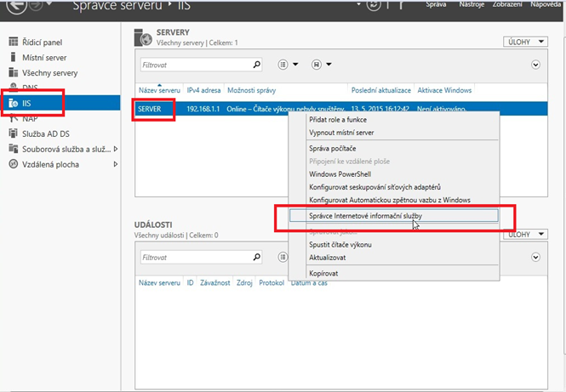
Task: Open the ÚLOHY dropdown in Servery section
Action: coord(525,42)
